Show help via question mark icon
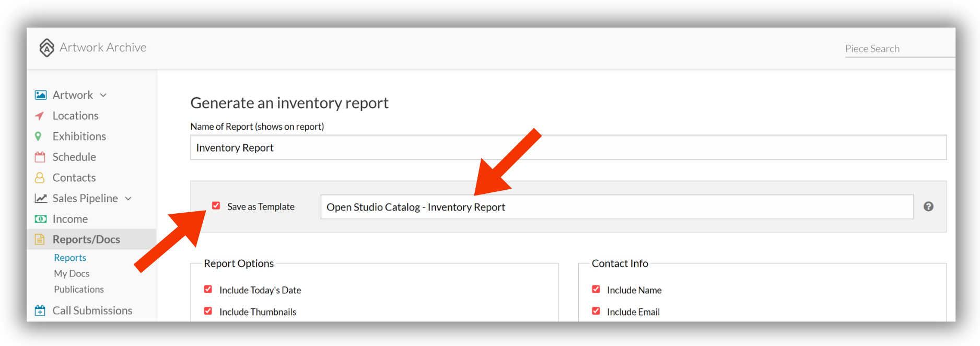980x346 pixels. 928,206
